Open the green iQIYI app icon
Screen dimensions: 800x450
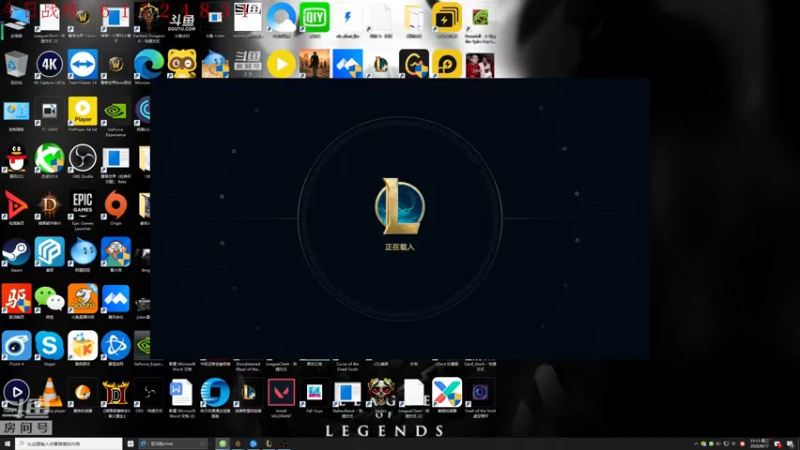click(314, 19)
